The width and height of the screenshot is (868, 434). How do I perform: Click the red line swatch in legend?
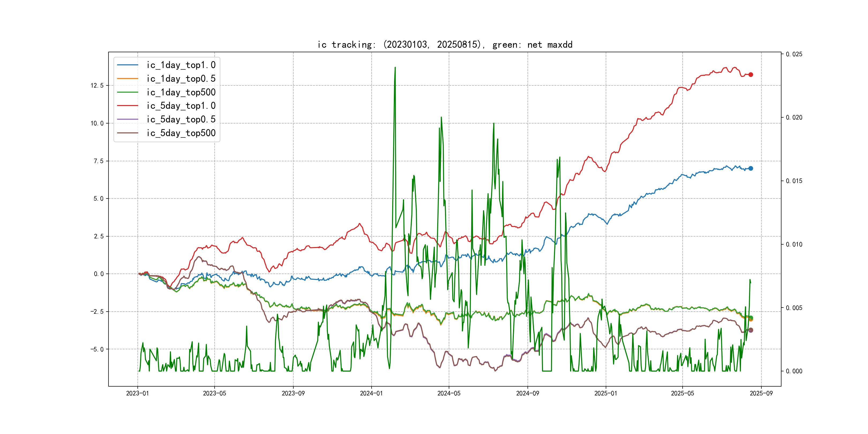tap(127, 106)
